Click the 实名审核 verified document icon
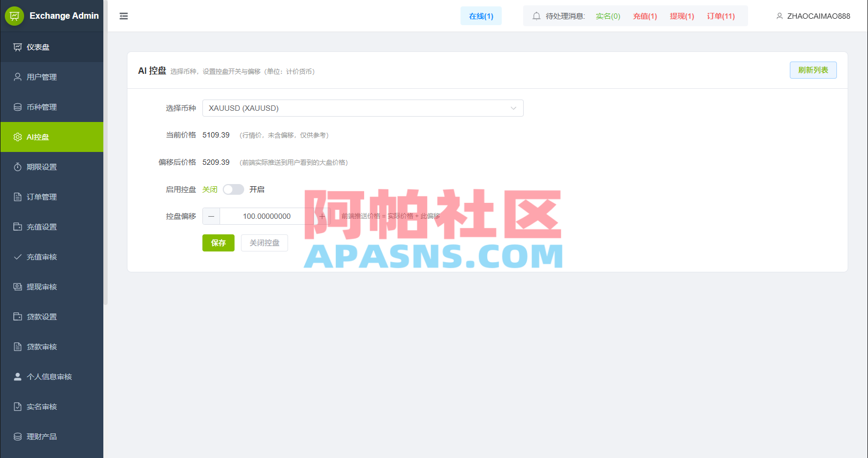868x458 pixels. [18, 407]
